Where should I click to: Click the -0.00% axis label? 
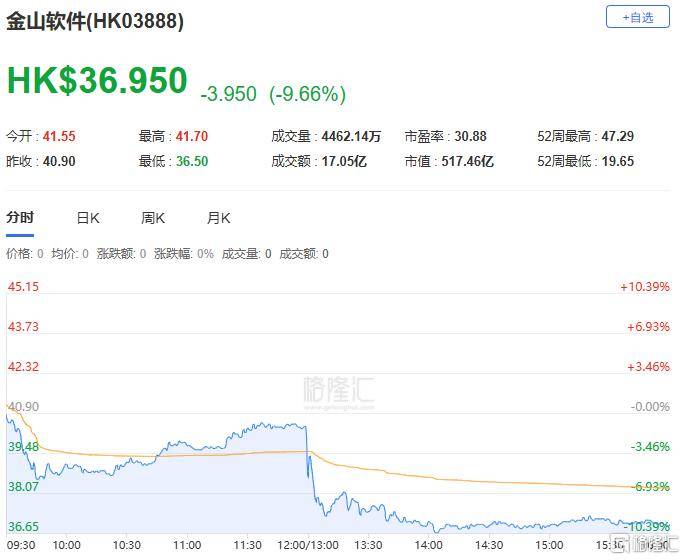(650, 407)
